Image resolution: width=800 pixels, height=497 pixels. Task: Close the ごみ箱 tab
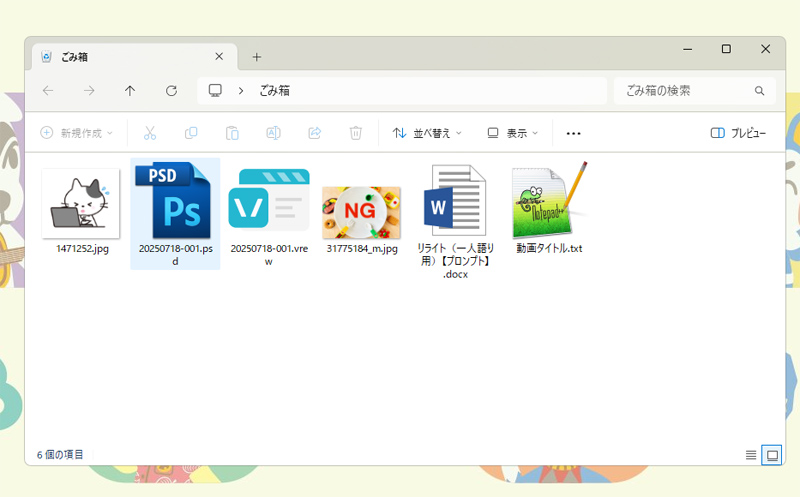point(219,57)
